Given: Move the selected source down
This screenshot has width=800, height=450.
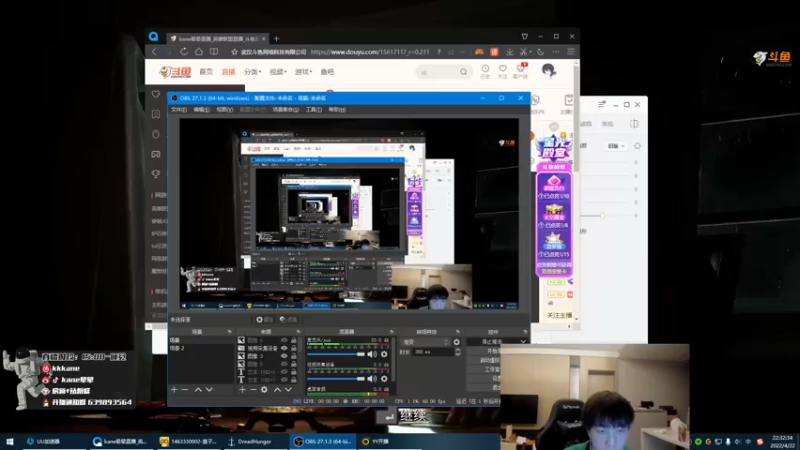Looking at the screenshot, I should 288,390.
